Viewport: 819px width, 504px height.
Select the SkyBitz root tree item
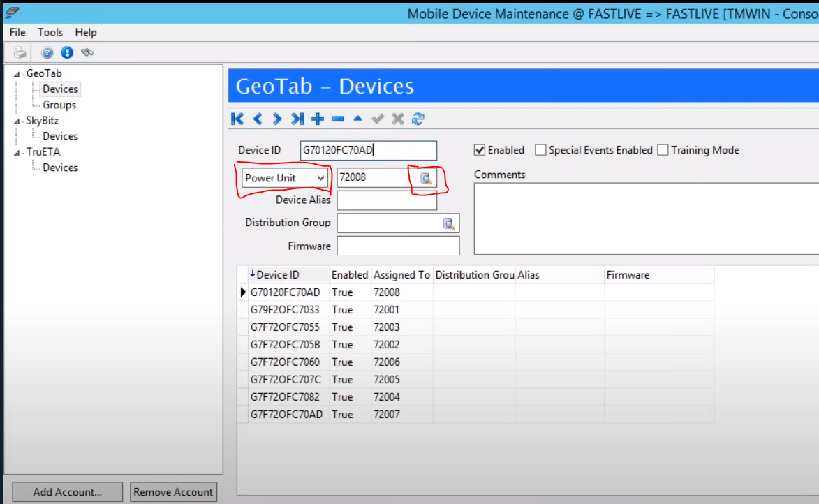(43, 121)
